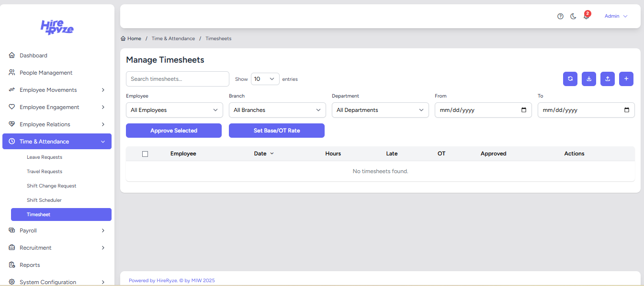This screenshot has height=286, width=644.
Task: Click the HireRyze logo
Action: pyautogui.click(x=57, y=27)
